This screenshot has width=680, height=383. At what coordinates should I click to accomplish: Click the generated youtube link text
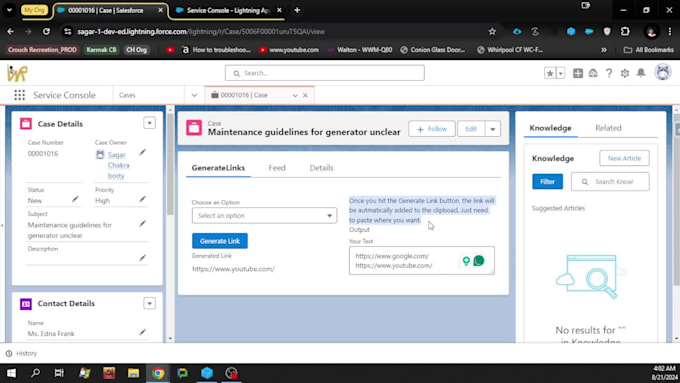(x=233, y=269)
